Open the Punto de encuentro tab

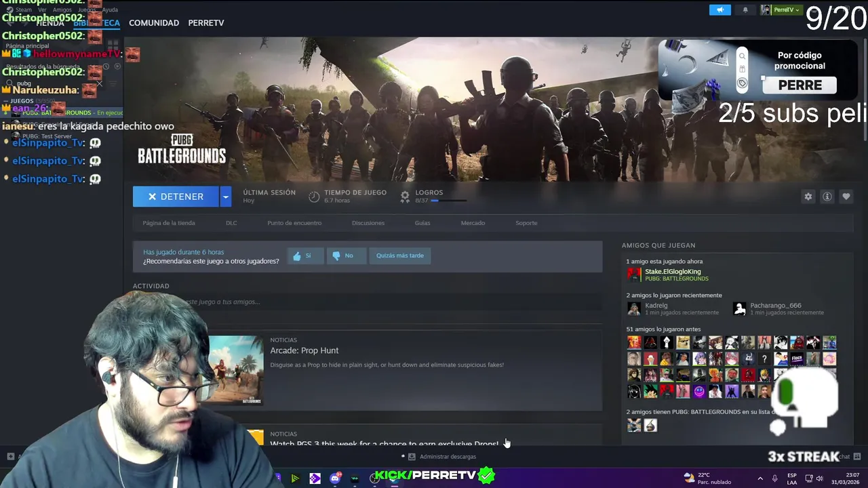pyautogui.click(x=294, y=223)
